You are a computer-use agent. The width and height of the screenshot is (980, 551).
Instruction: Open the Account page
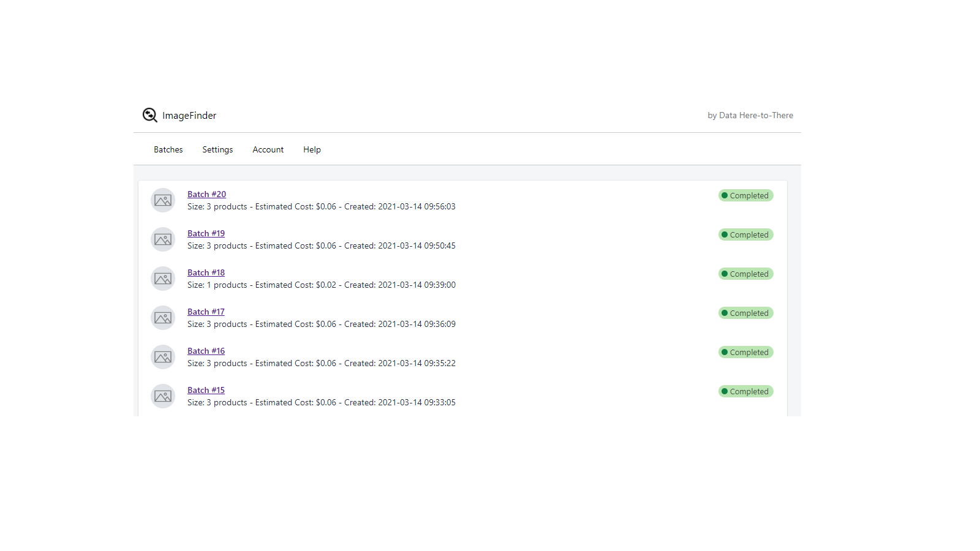pyautogui.click(x=268, y=149)
